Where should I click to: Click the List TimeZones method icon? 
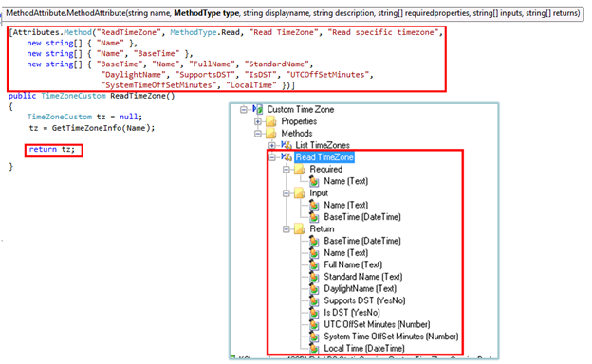click(287, 145)
